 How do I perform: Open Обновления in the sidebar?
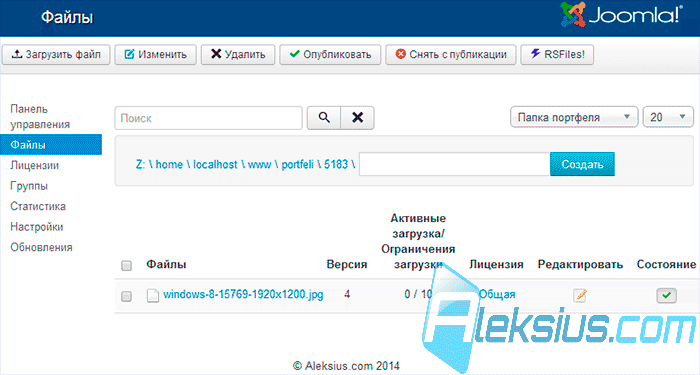(x=41, y=247)
